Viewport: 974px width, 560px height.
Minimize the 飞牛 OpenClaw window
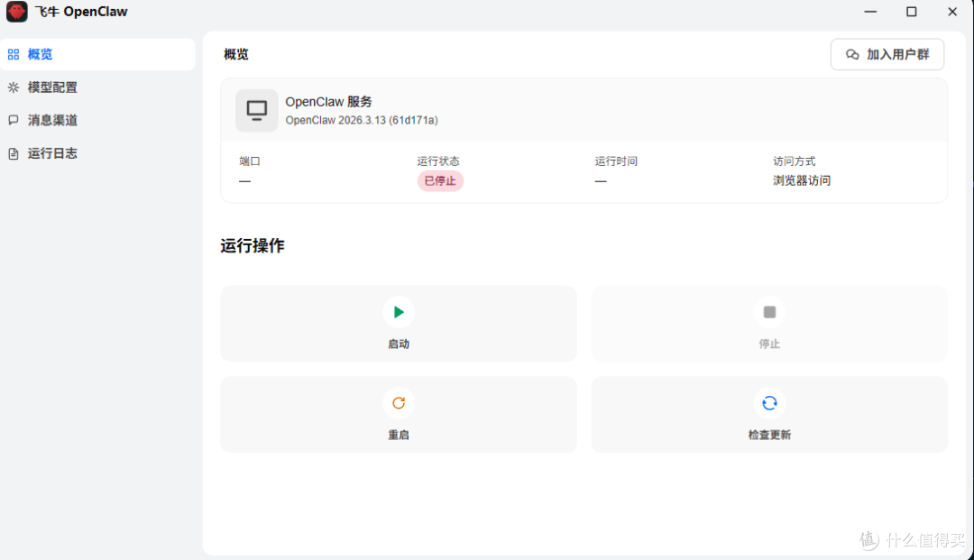coord(870,12)
